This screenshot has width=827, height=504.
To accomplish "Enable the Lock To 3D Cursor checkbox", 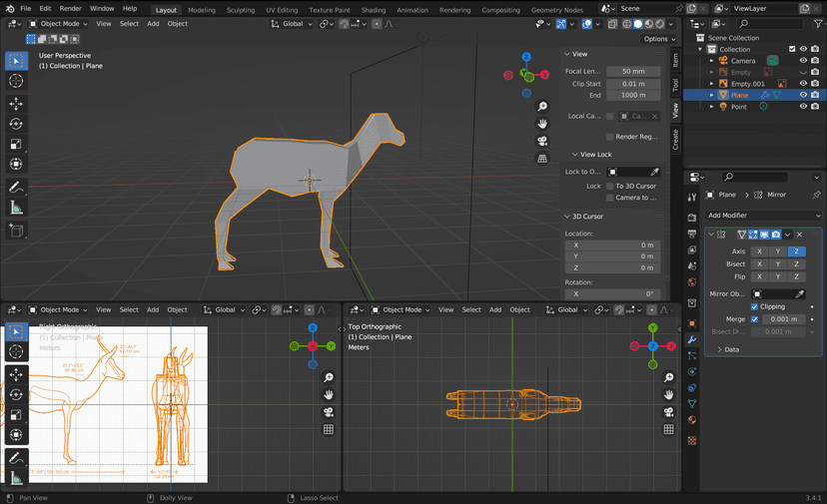I will [610, 186].
